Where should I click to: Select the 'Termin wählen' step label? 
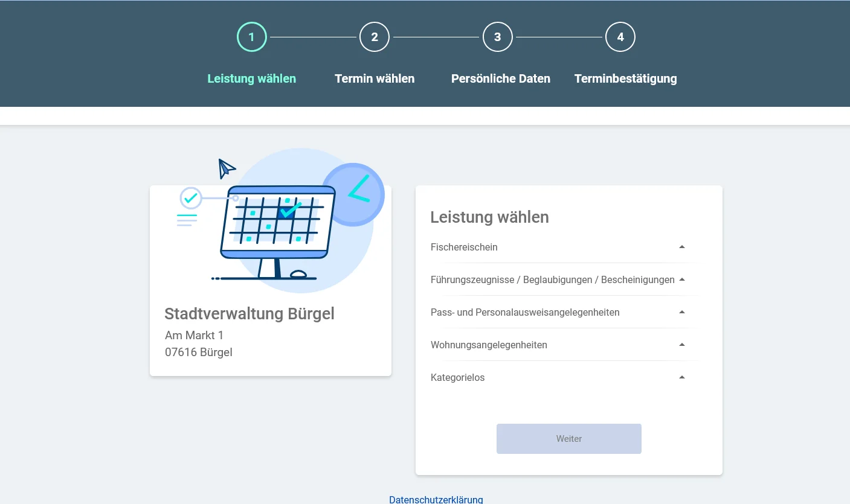[x=375, y=78]
